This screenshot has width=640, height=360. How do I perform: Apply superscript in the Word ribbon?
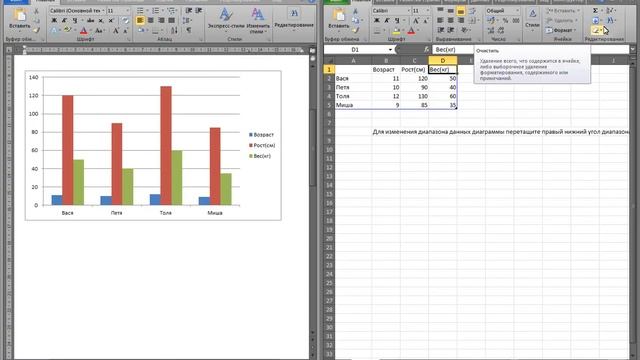(x=111, y=20)
